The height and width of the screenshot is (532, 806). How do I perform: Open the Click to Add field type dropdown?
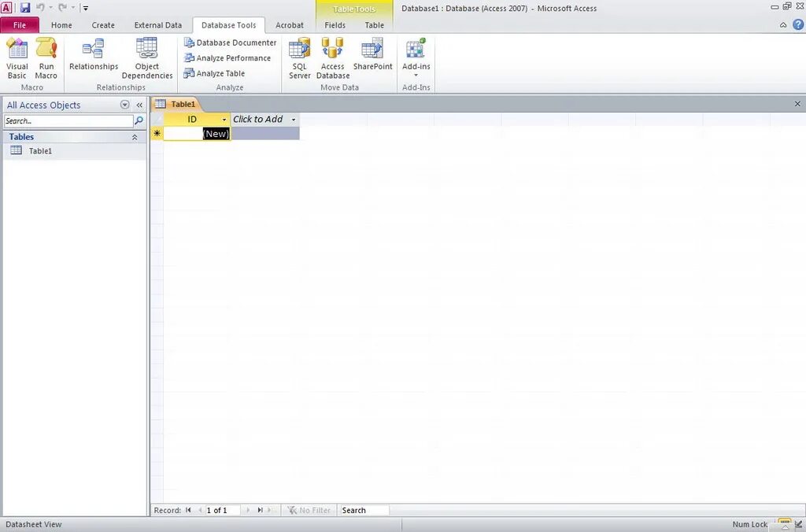[293, 119]
